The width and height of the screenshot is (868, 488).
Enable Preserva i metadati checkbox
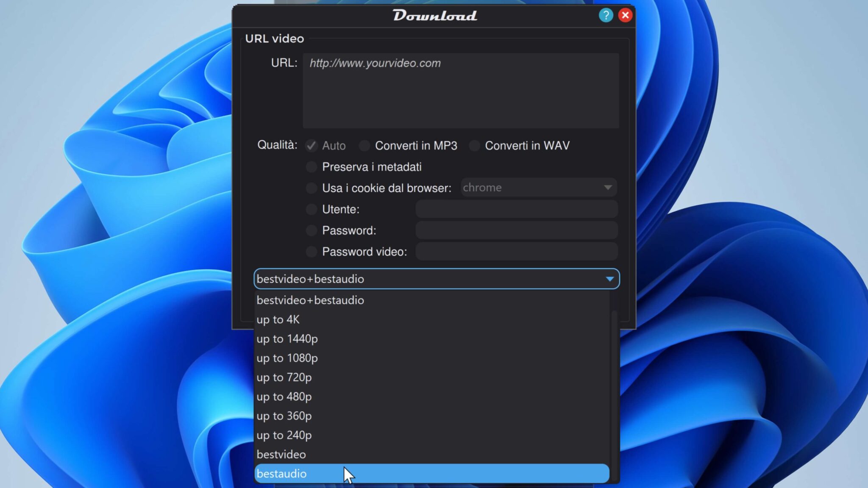pos(311,166)
